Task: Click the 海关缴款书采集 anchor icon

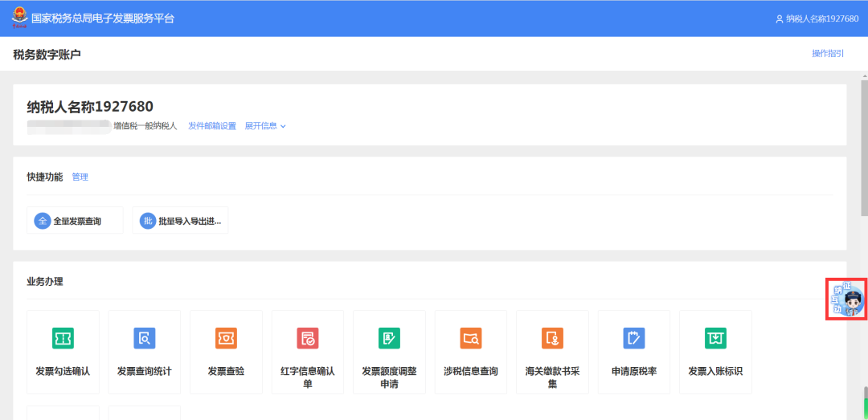Action: [552, 338]
